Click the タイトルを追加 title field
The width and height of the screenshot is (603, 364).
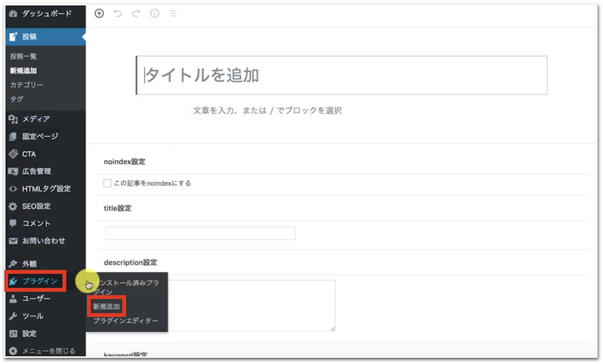pos(342,75)
